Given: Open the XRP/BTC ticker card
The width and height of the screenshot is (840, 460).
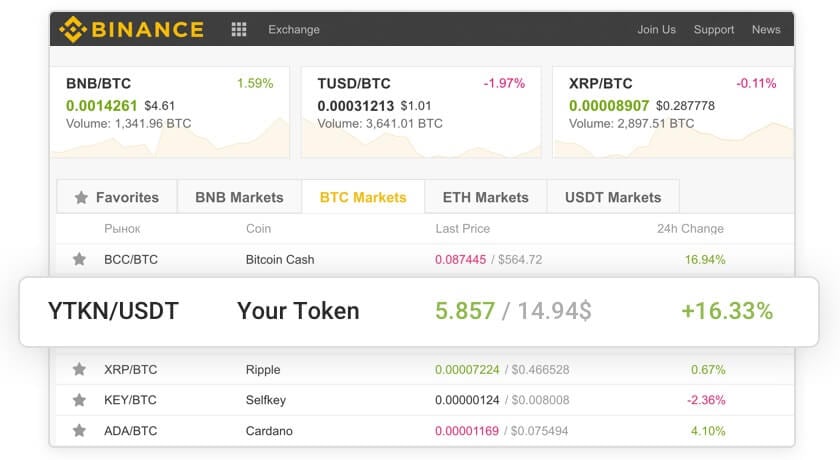Looking at the screenshot, I should tap(673, 112).
